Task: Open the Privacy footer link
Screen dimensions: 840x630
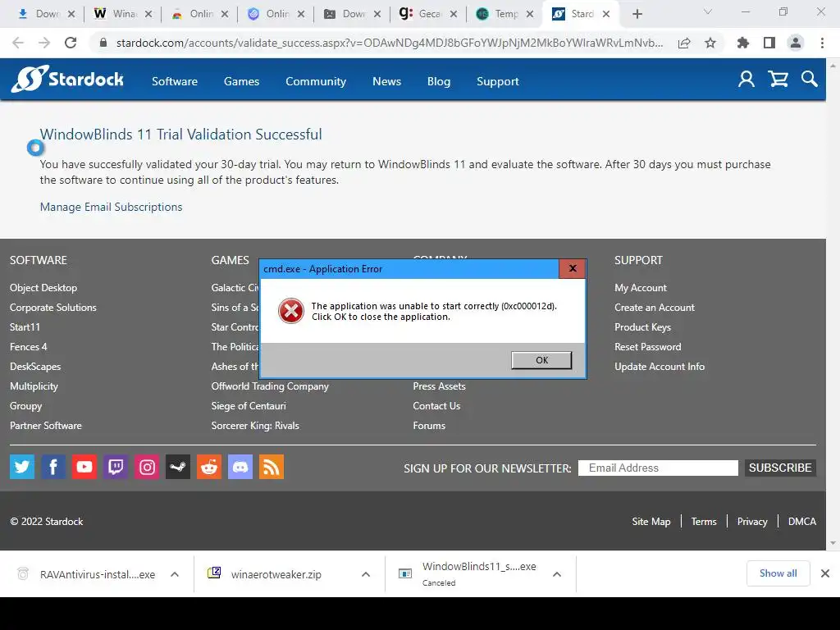Action: 752,521
